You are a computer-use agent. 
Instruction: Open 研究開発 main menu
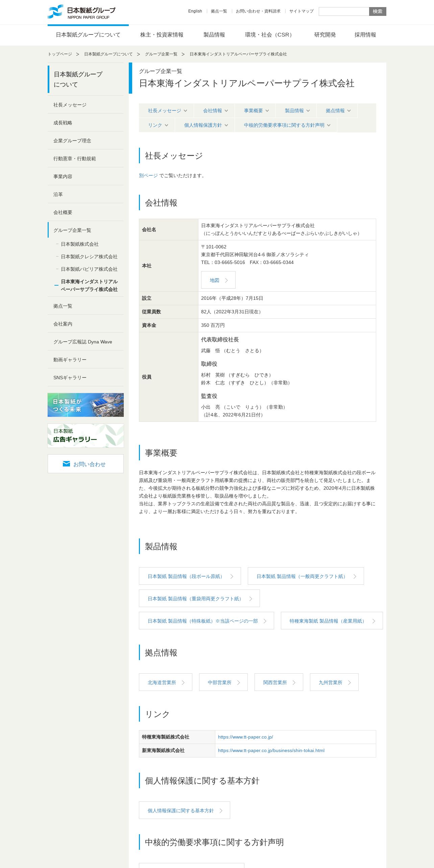pyautogui.click(x=325, y=35)
